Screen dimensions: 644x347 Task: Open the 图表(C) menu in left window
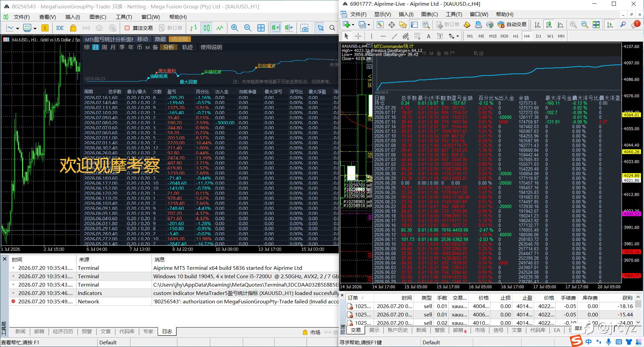pos(98,17)
